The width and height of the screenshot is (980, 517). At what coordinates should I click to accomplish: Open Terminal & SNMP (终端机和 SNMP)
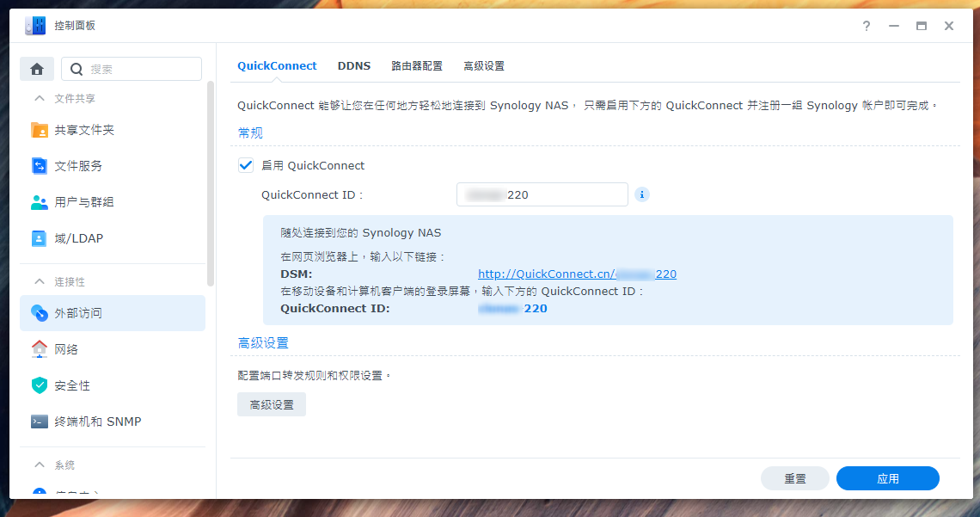pos(97,422)
